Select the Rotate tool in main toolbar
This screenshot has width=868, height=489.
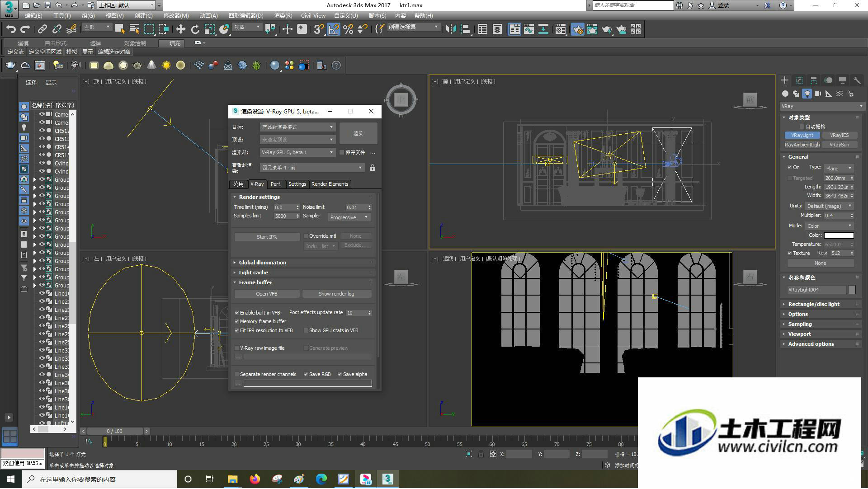pyautogui.click(x=195, y=29)
